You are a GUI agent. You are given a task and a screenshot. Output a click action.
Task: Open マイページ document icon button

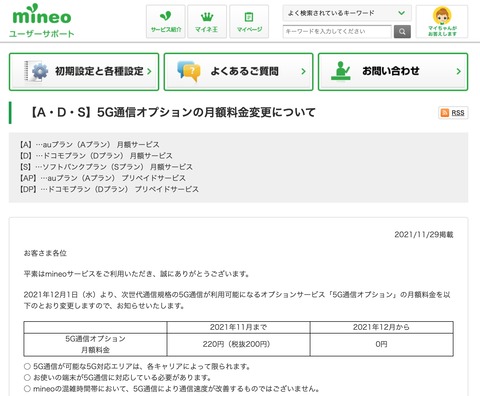pyautogui.click(x=249, y=21)
